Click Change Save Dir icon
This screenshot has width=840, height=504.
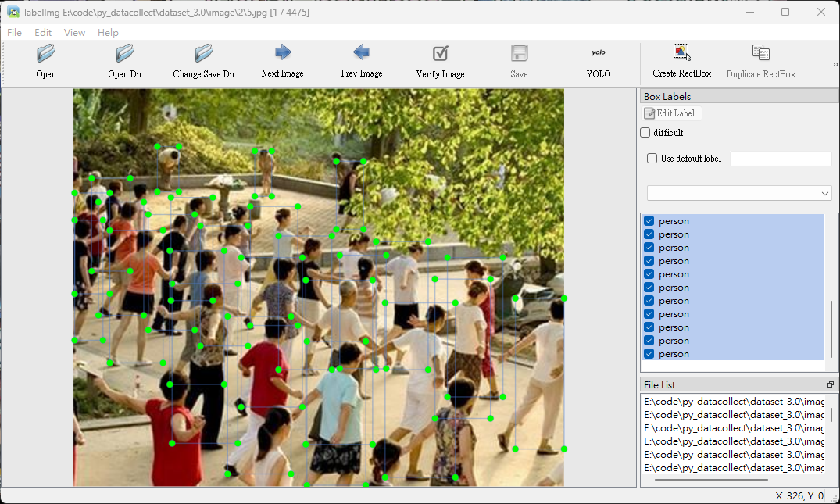tap(204, 54)
